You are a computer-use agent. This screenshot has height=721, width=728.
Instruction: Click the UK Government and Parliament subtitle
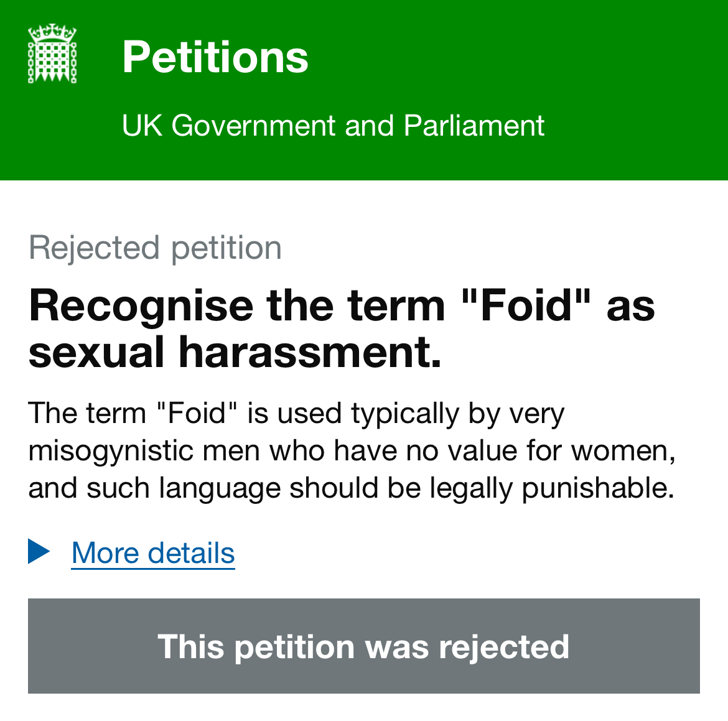click(x=333, y=126)
